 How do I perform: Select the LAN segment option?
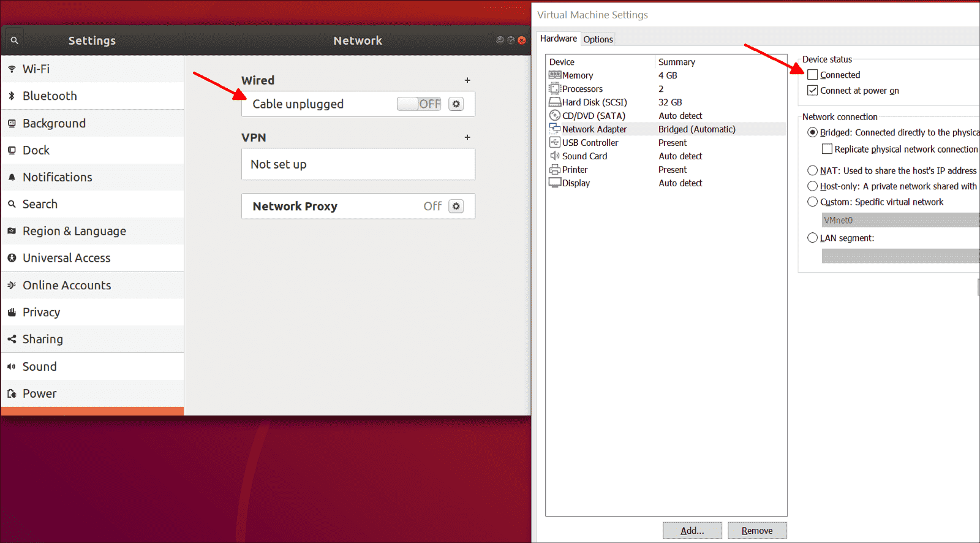[x=813, y=238]
